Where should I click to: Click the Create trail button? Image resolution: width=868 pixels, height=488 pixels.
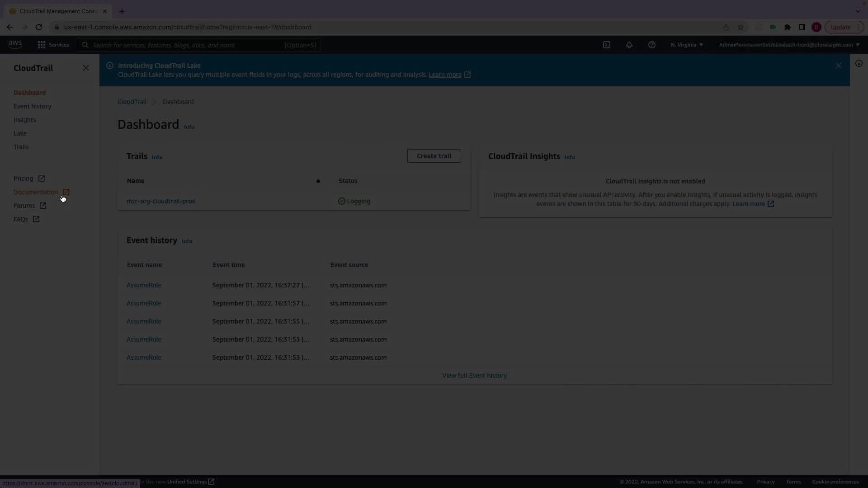pos(434,156)
